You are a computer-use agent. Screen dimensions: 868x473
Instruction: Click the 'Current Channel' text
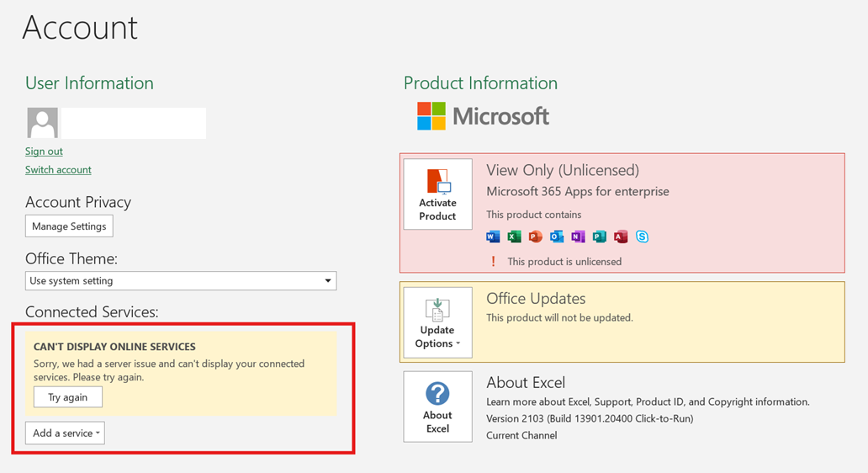pyautogui.click(x=521, y=435)
